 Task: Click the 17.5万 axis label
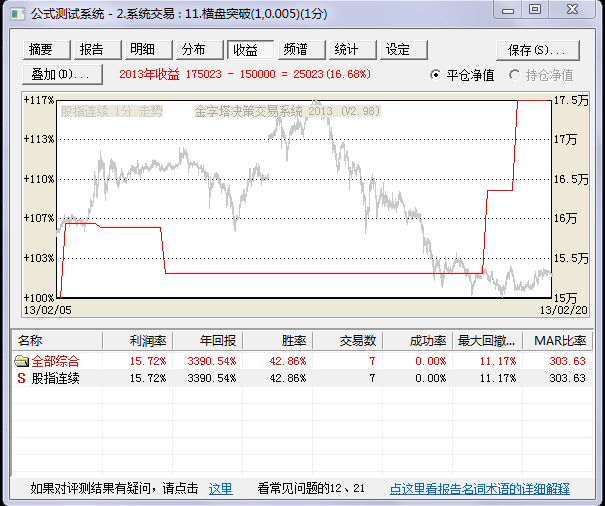[571, 100]
